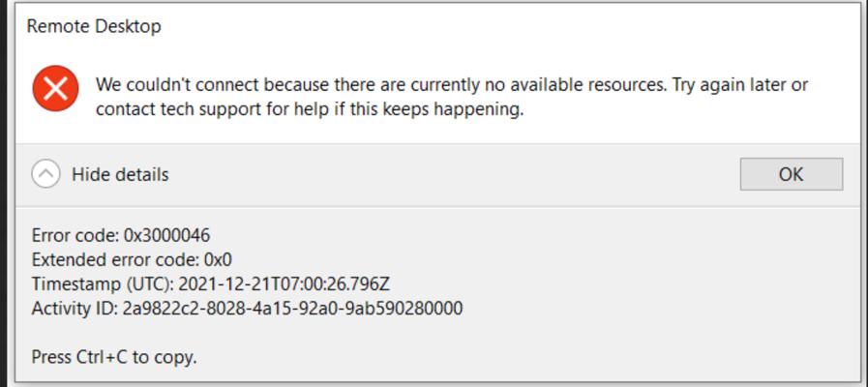Click the blank line above "Press Ctrl+C"

tap(290, 333)
